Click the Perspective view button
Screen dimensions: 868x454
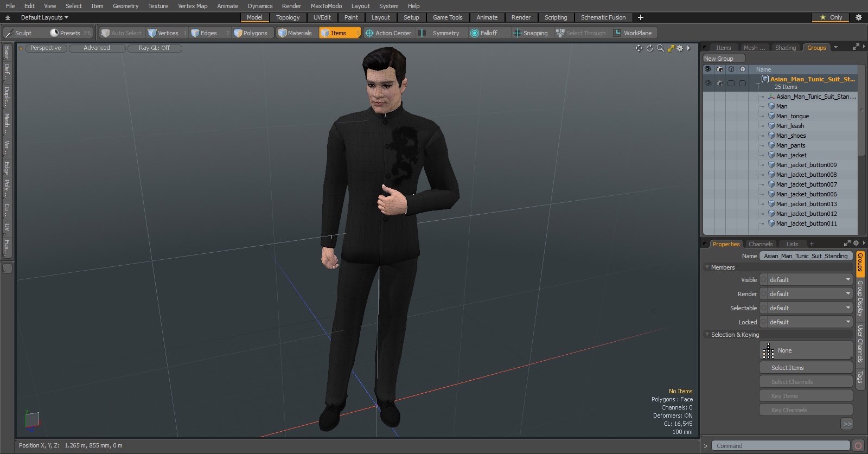pyautogui.click(x=46, y=48)
